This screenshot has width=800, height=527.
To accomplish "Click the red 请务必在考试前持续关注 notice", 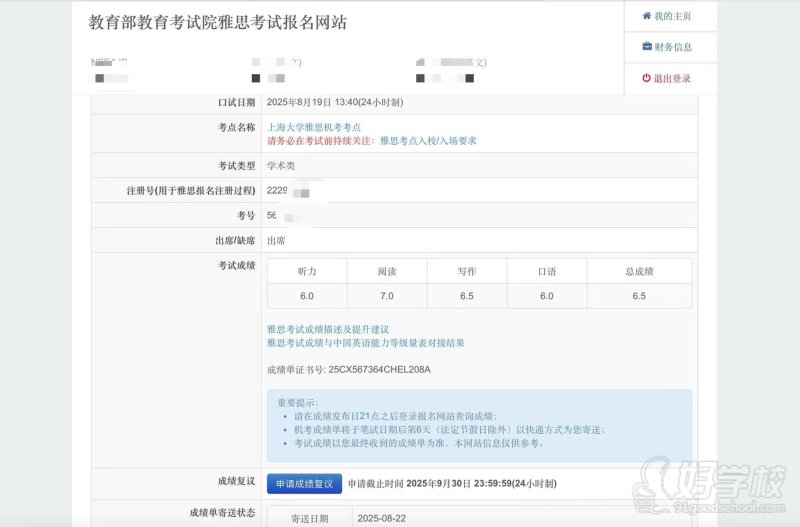I will [x=320, y=141].
